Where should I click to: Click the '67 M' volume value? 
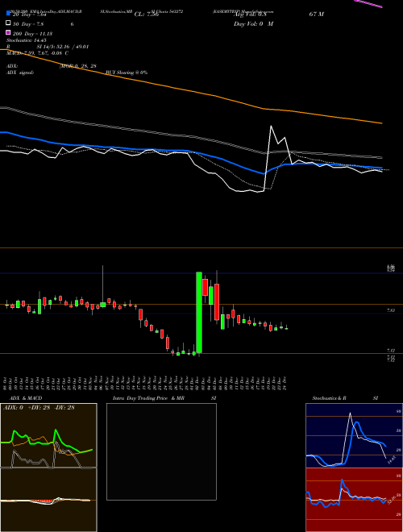(317, 15)
